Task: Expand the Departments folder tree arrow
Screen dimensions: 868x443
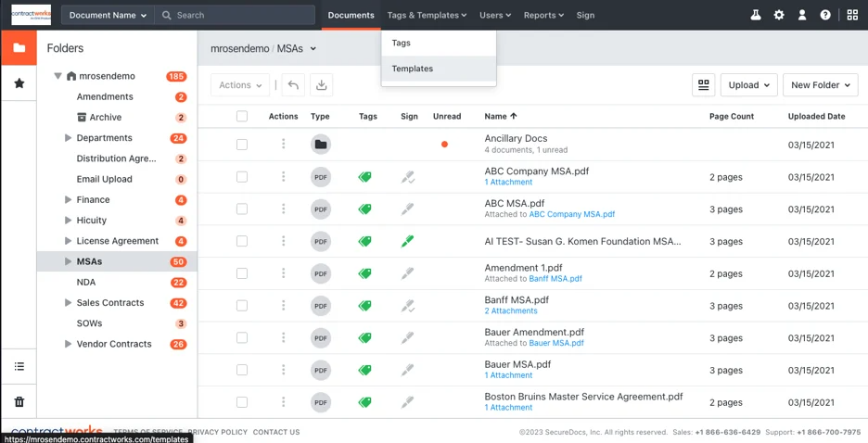Action: [68, 138]
